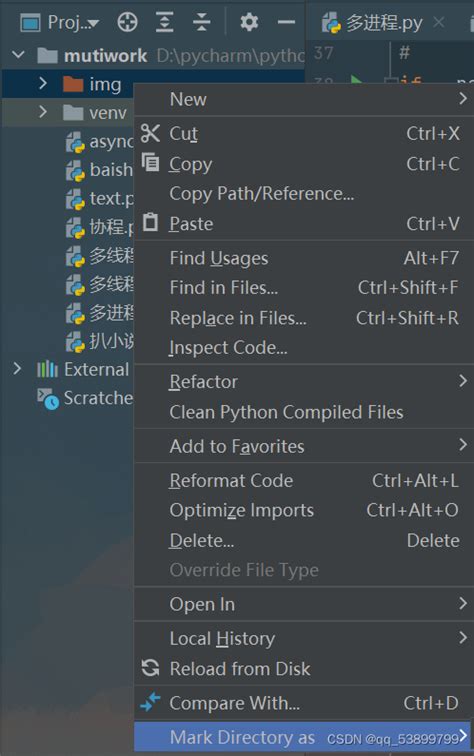This screenshot has width=474, height=756.
Task: Hide the Project tool window using the minus icon
Action: coord(286,22)
